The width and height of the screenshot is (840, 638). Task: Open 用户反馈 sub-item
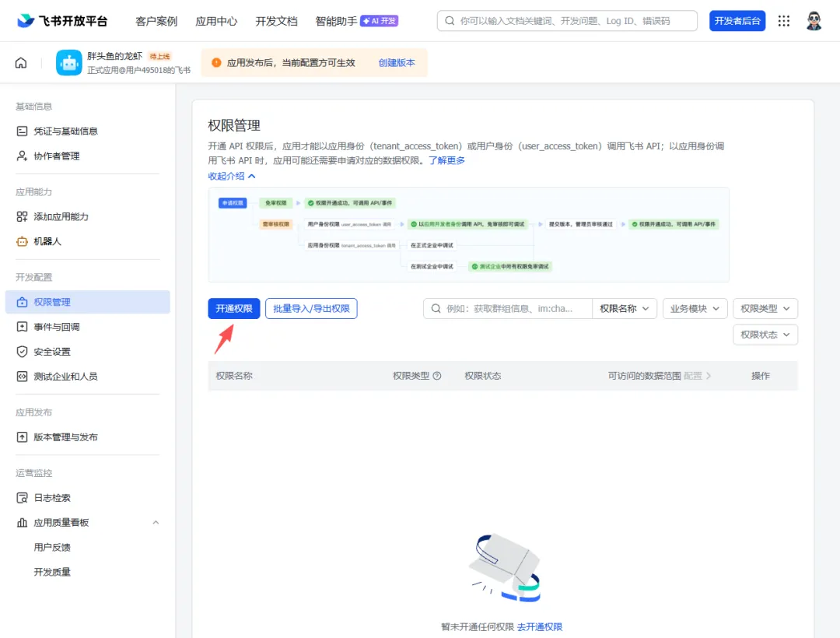[52, 547]
